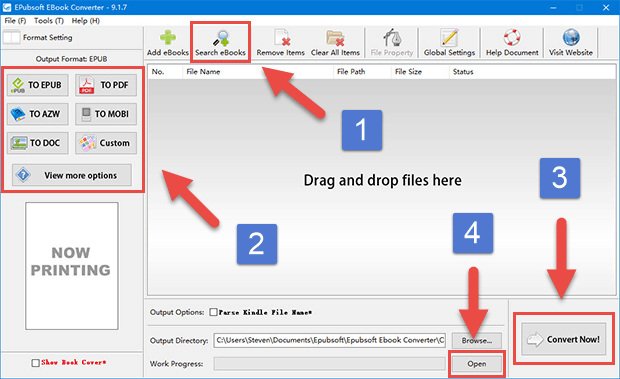Click the Output Directory path field
The height and width of the screenshot is (379, 620).
click(329, 340)
